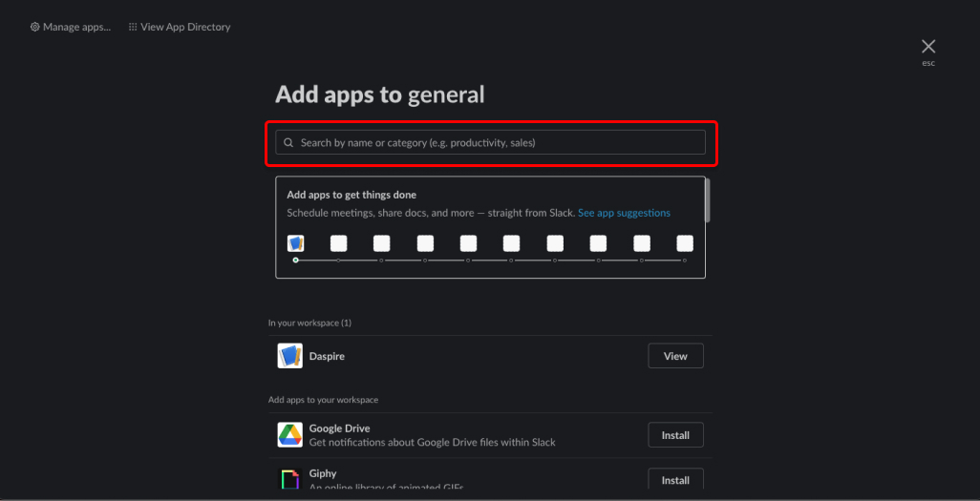This screenshot has height=501, width=980.
Task: Select the Daspire icon in the suggestions carousel
Action: click(x=296, y=243)
